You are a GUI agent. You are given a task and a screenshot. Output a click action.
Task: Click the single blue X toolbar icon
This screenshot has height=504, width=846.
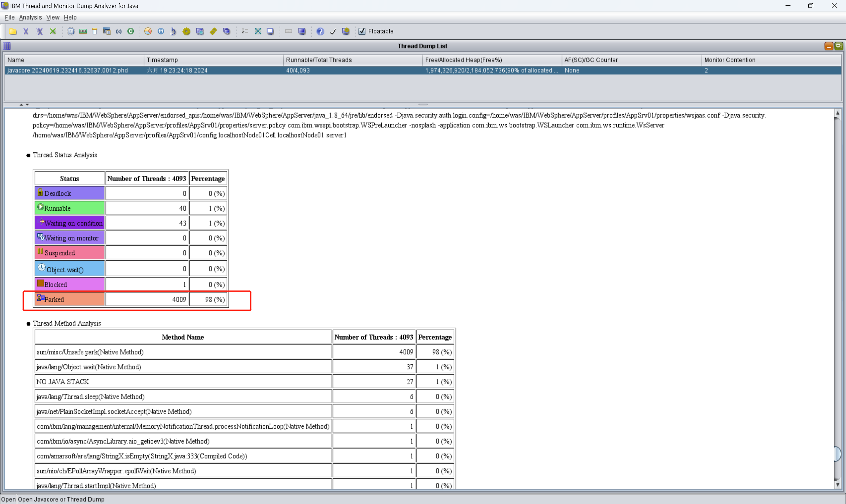click(26, 31)
